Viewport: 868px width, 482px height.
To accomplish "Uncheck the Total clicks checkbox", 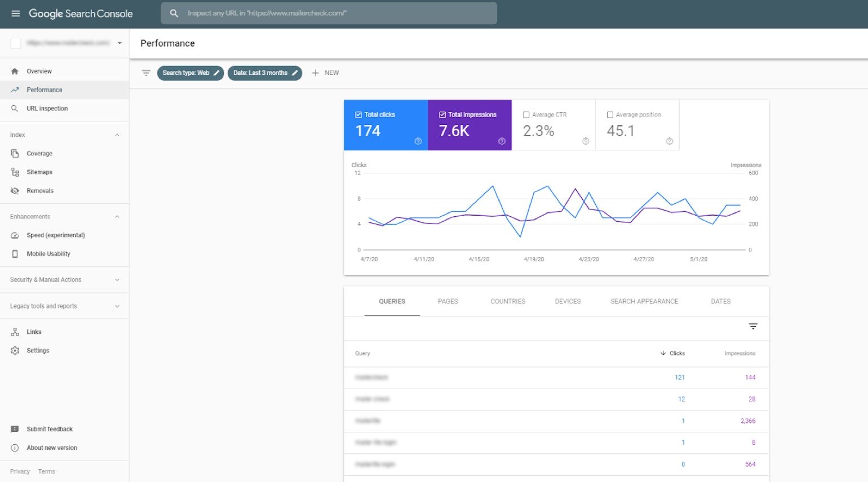I will pos(358,115).
